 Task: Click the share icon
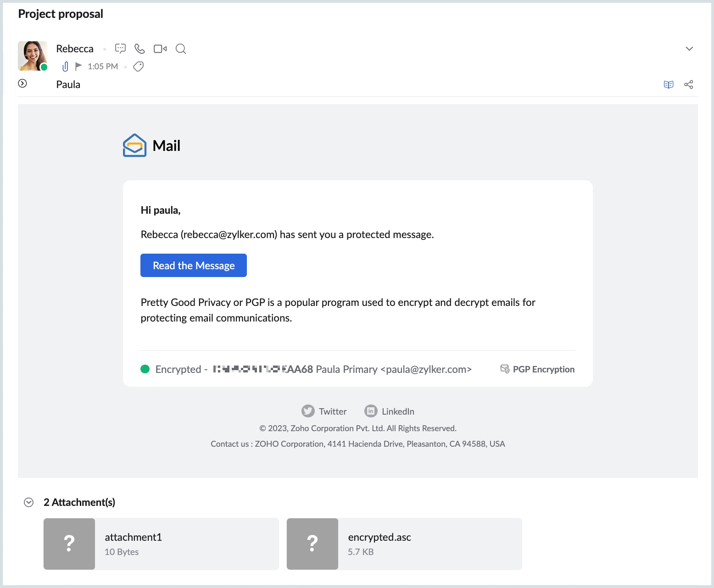coord(688,84)
